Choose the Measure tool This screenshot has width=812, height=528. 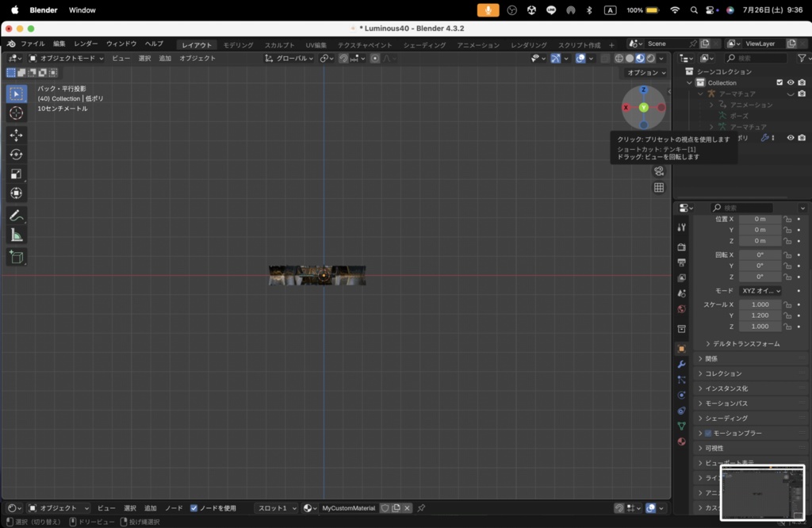17,235
